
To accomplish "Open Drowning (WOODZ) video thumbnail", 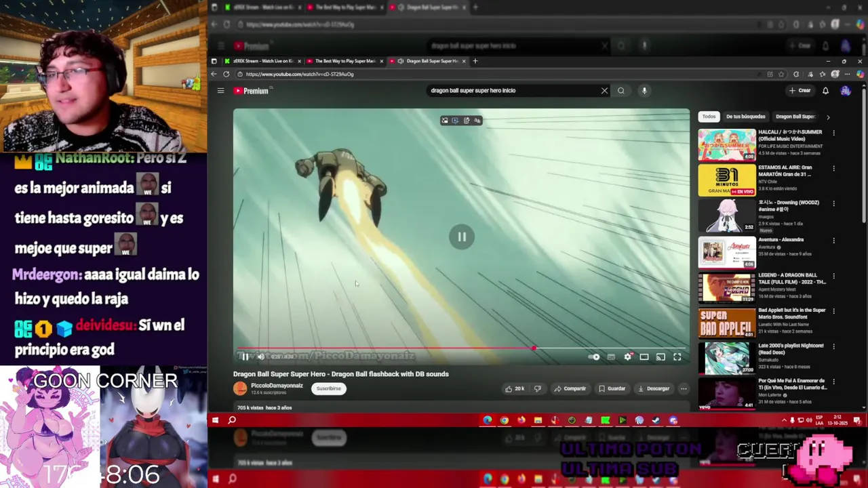I will [727, 216].
